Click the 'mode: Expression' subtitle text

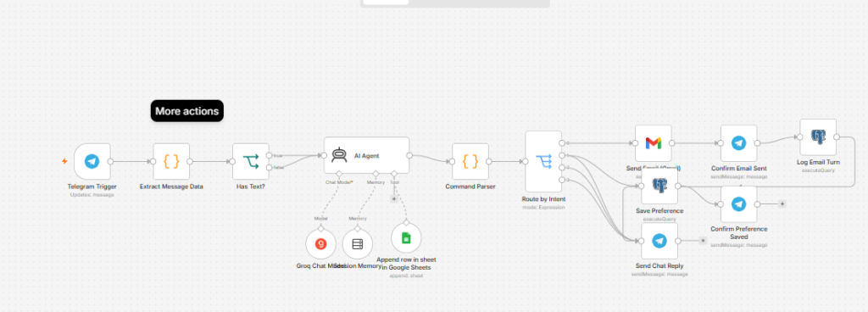point(543,207)
